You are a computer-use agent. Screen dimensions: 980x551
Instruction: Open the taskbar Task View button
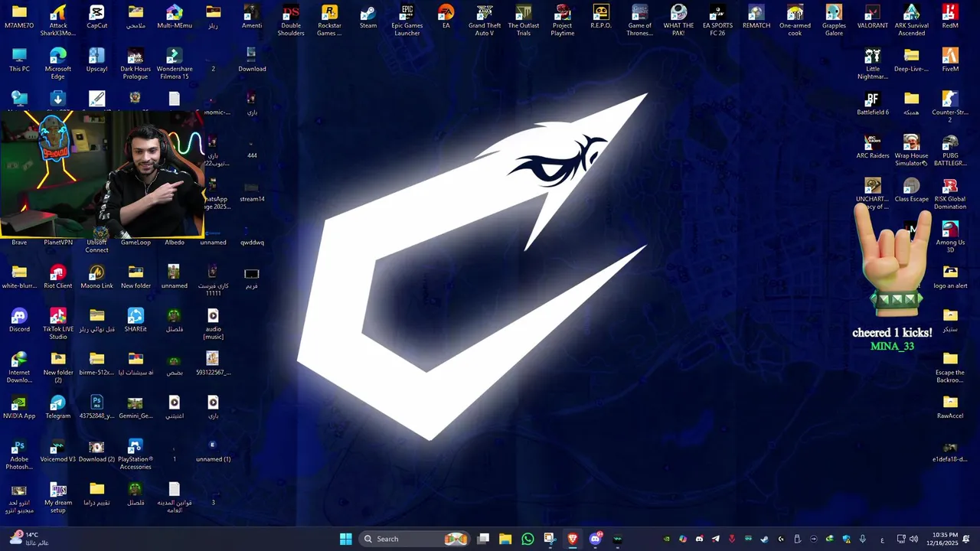tap(483, 539)
